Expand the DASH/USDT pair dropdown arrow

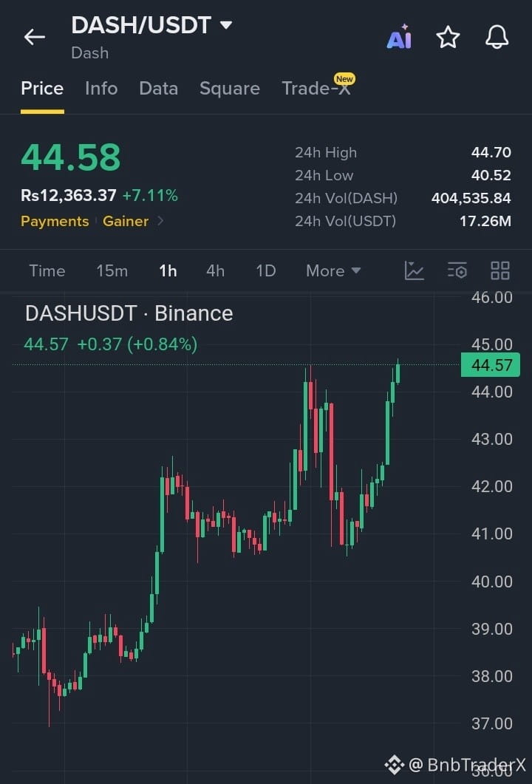pyautogui.click(x=226, y=24)
